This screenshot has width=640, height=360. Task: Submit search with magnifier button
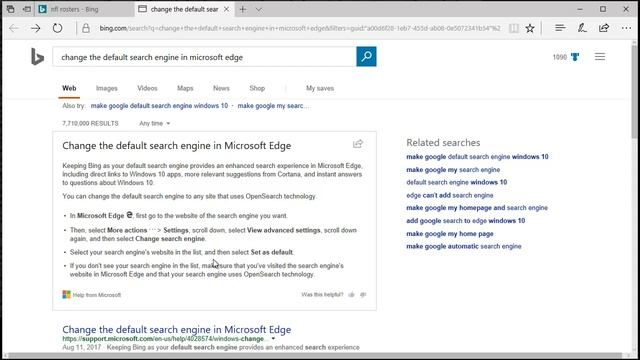point(366,56)
